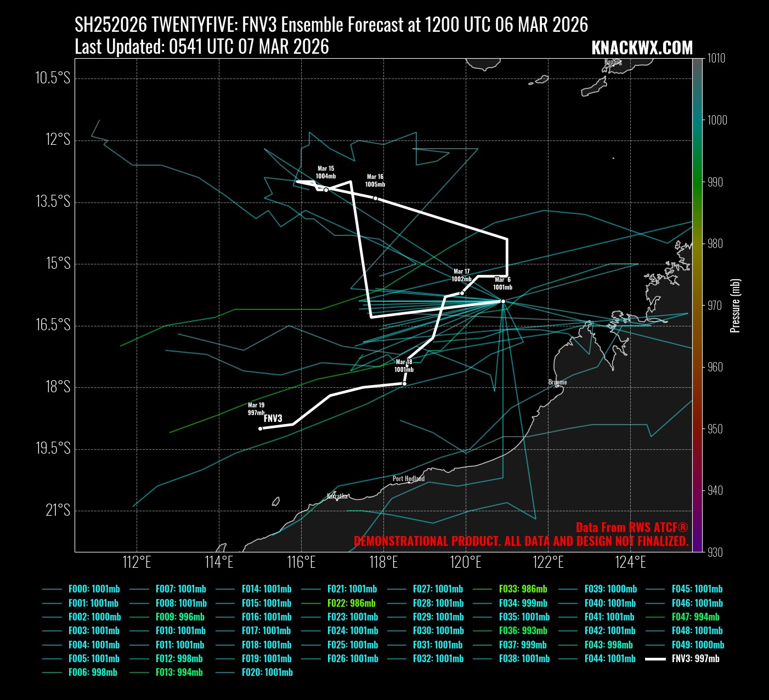Click the Mar 6 1001mb starting position marker
The height and width of the screenshot is (700, 769).
[502, 301]
